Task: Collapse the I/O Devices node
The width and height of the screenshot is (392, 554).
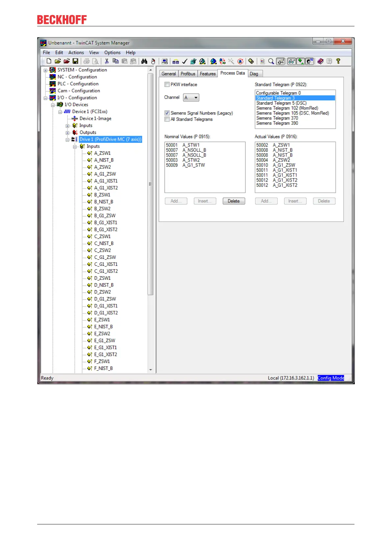Action: [x=53, y=105]
